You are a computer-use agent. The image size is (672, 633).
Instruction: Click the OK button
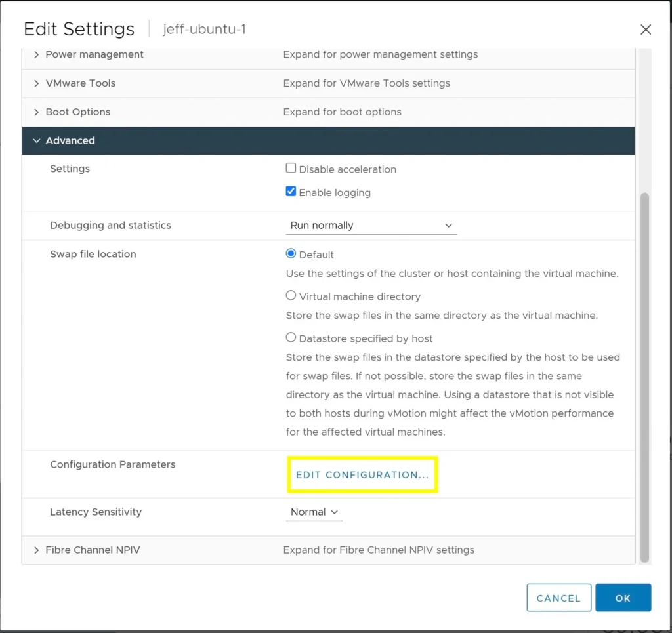point(623,598)
